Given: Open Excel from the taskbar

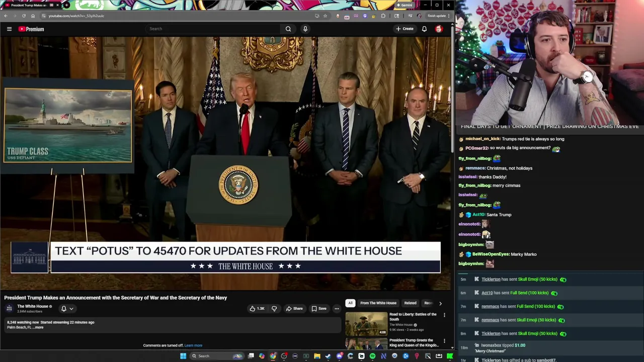Looking at the screenshot, I should 306,356.
